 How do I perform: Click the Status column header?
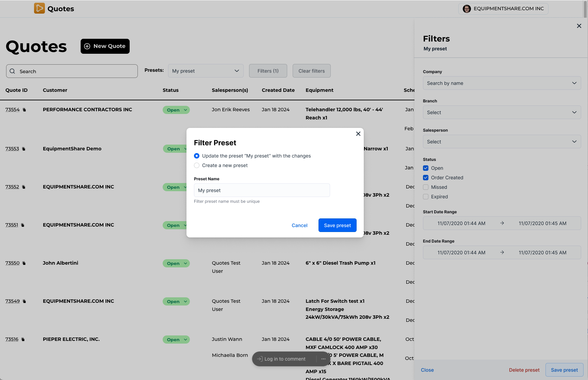tap(170, 90)
